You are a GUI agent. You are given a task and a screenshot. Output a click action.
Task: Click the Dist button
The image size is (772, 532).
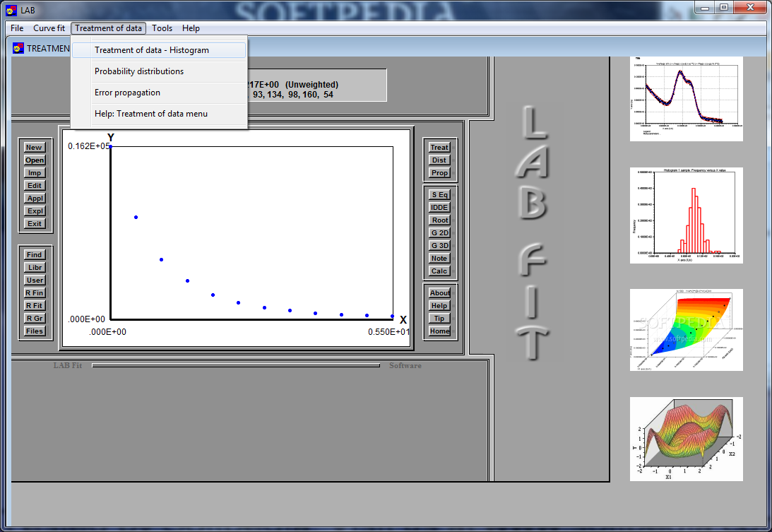(439, 160)
